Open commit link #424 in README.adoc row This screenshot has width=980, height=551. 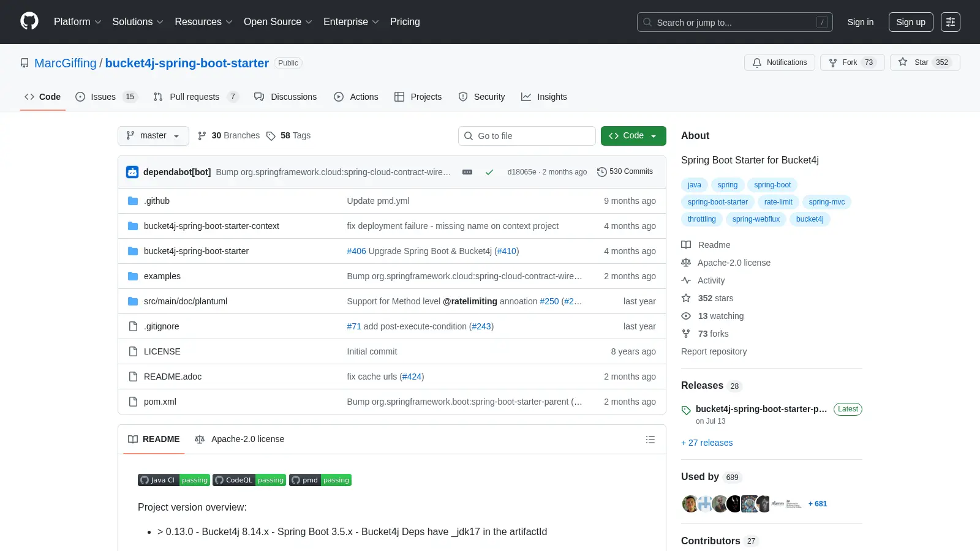[x=412, y=377]
